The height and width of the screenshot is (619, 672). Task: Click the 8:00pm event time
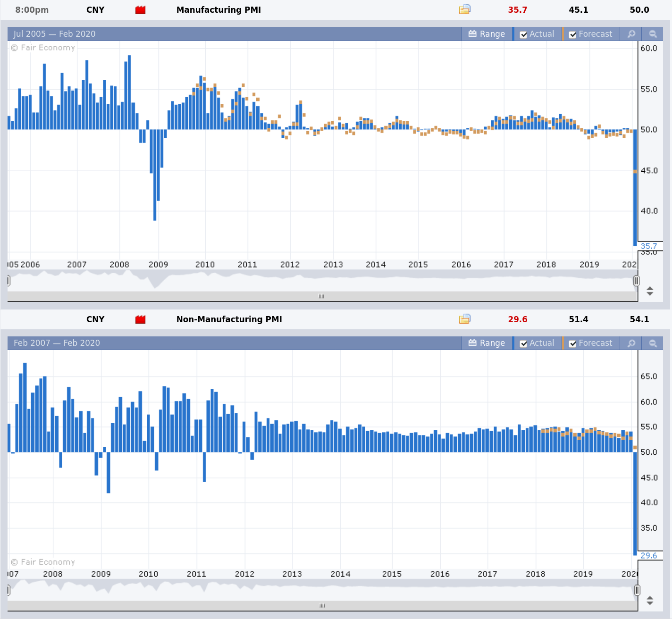tap(32, 10)
